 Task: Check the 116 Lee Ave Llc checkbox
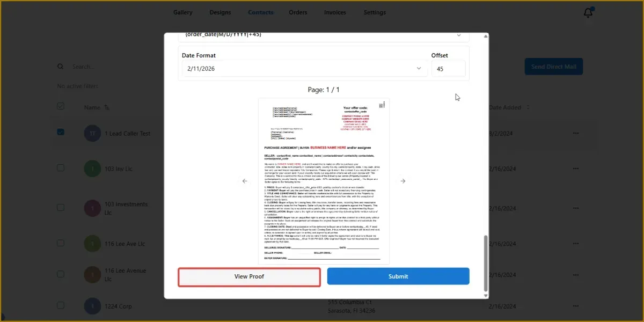pyautogui.click(x=61, y=243)
